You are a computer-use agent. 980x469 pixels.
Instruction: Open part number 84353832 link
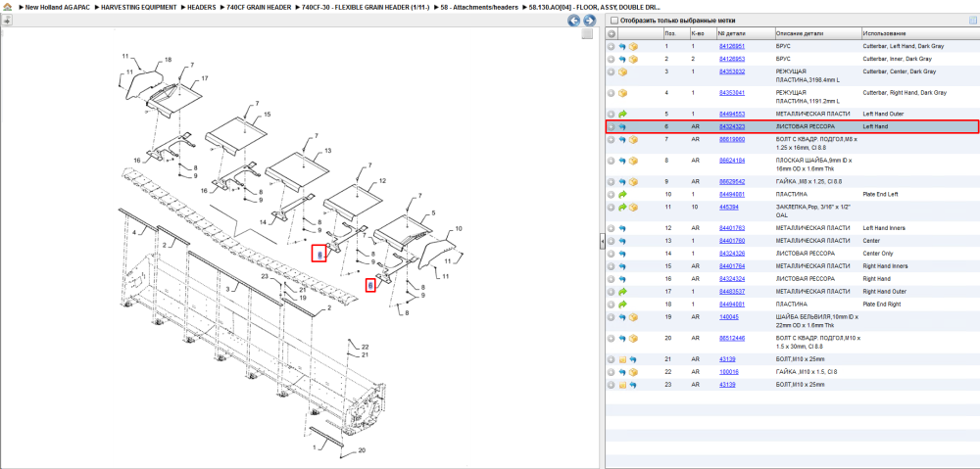pos(732,71)
